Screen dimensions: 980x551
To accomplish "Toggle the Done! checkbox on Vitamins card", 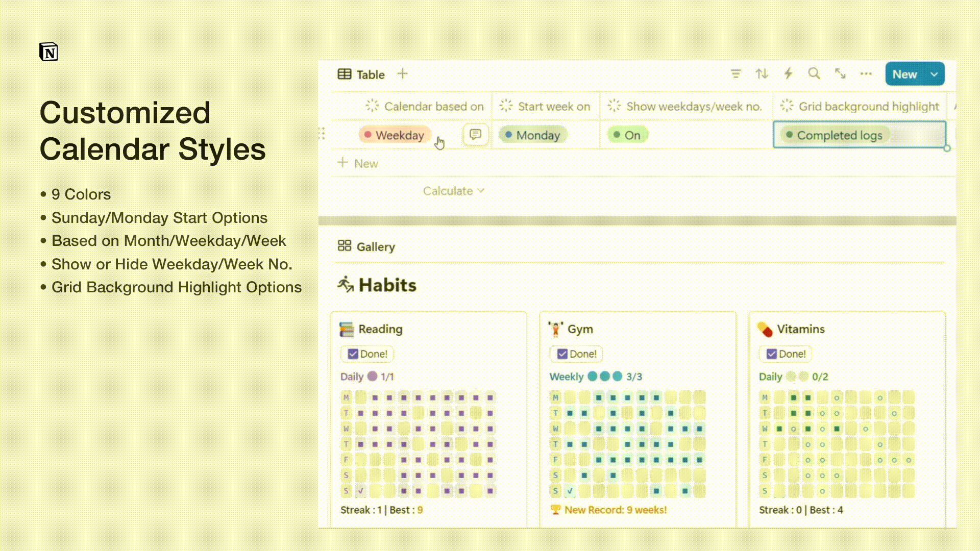I will (771, 354).
